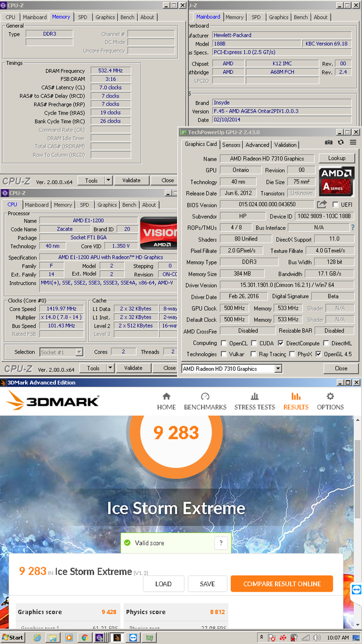Click the TeamViewer taskbar icon
The height and width of the screenshot is (644, 362).
(x=133, y=637)
